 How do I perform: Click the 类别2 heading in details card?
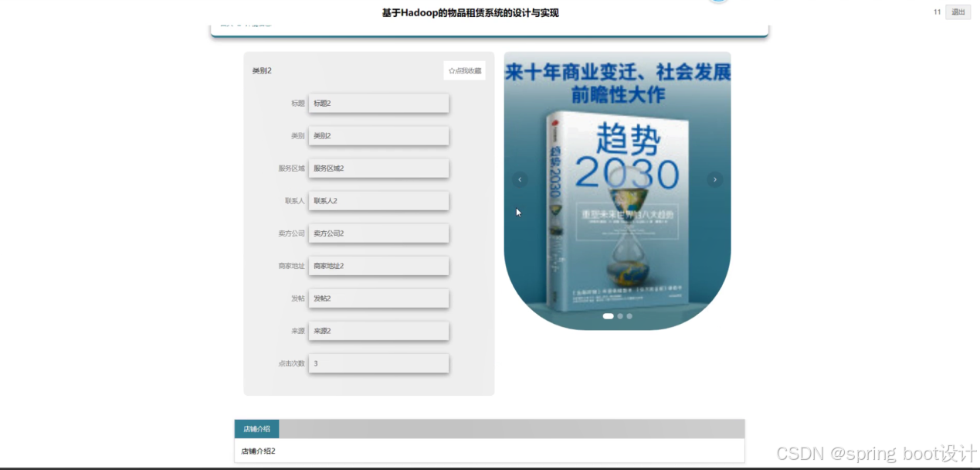tap(262, 70)
